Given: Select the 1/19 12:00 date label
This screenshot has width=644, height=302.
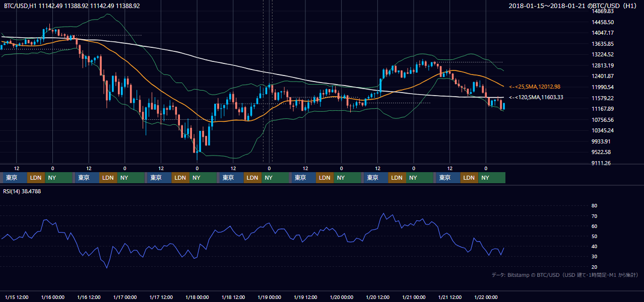Looking at the screenshot, I should point(305,296).
